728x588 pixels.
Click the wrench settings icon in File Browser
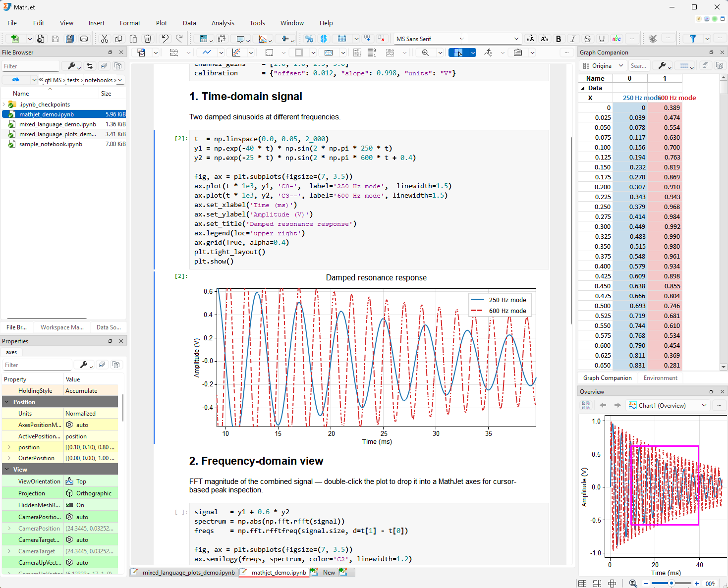(71, 66)
